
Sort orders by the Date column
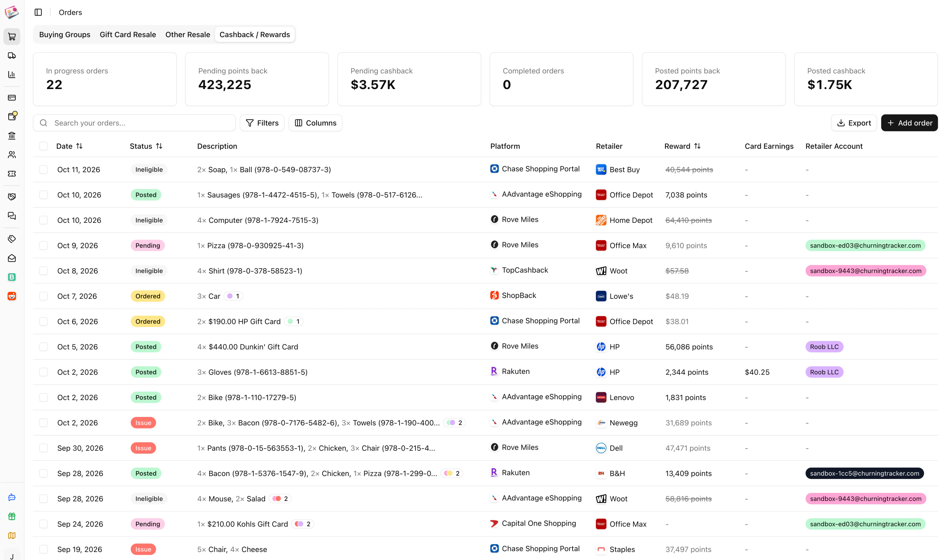(x=69, y=146)
